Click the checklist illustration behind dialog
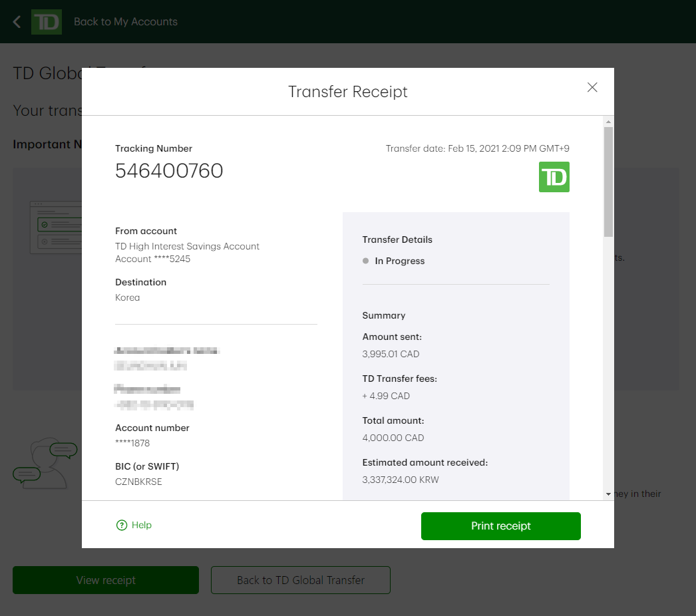 (56, 228)
